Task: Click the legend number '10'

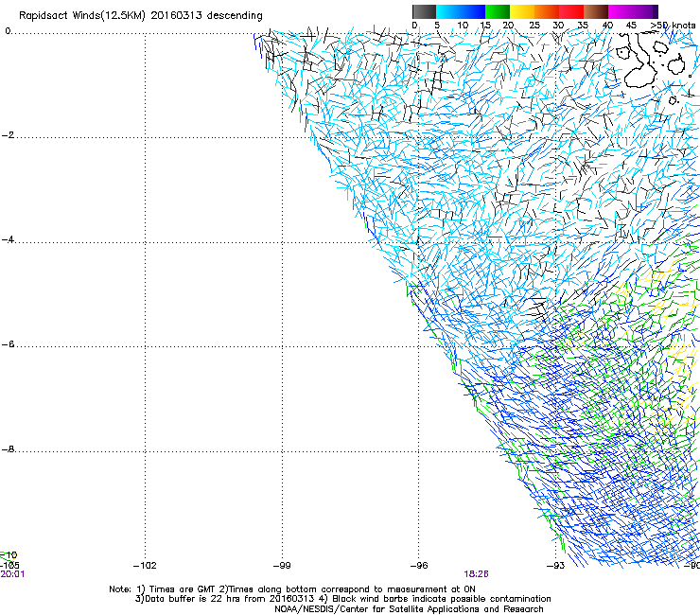Action: pos(463,26)
